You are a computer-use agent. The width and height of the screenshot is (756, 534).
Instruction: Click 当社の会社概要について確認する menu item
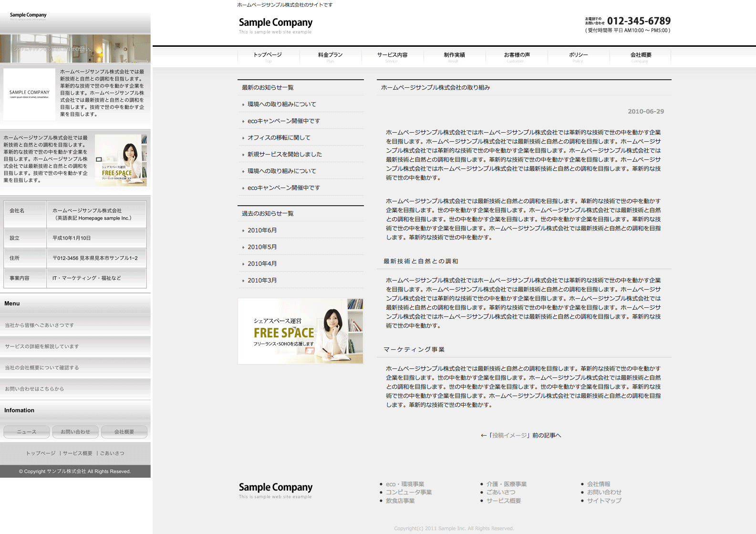coord(42,368)
